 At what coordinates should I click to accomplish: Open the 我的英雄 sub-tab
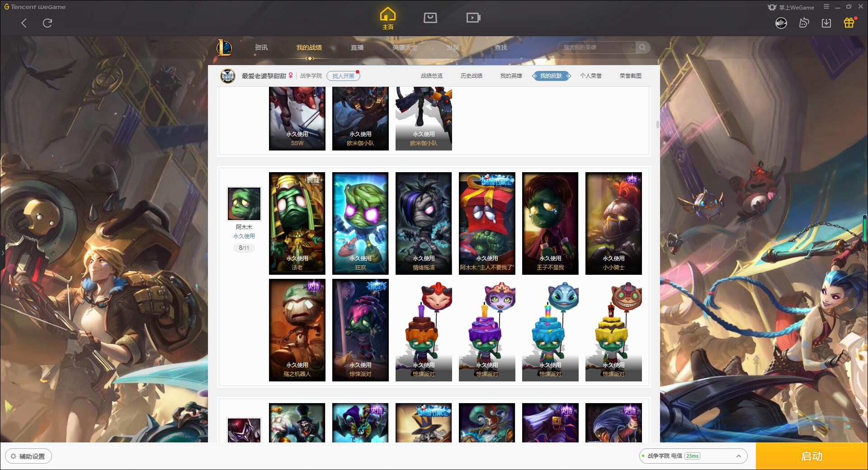click(511, 76)
